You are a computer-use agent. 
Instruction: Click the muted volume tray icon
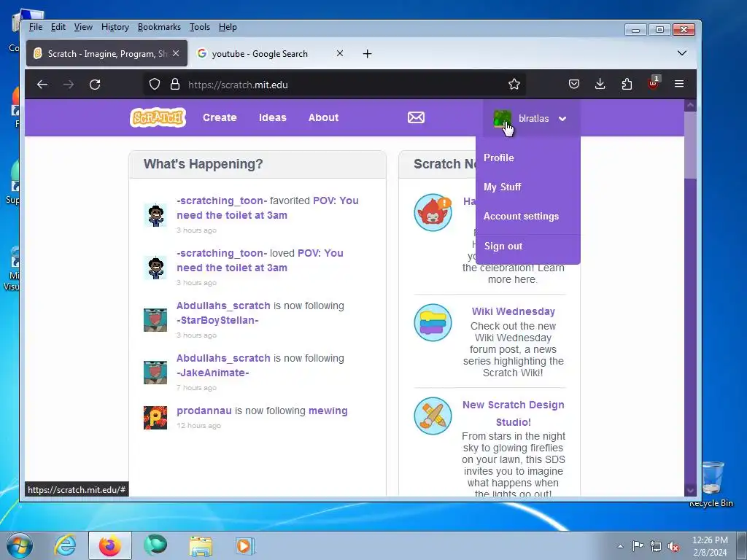tap(673, 546)
